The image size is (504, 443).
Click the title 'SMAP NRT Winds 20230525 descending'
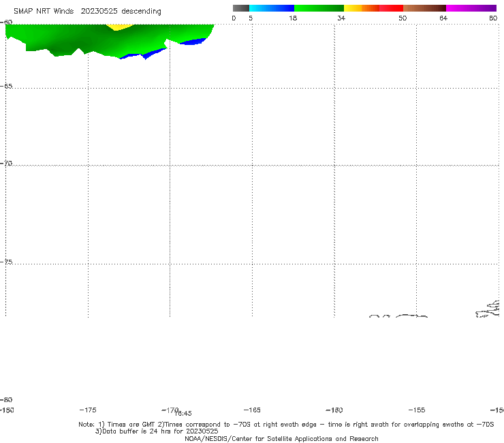(87, 12)
